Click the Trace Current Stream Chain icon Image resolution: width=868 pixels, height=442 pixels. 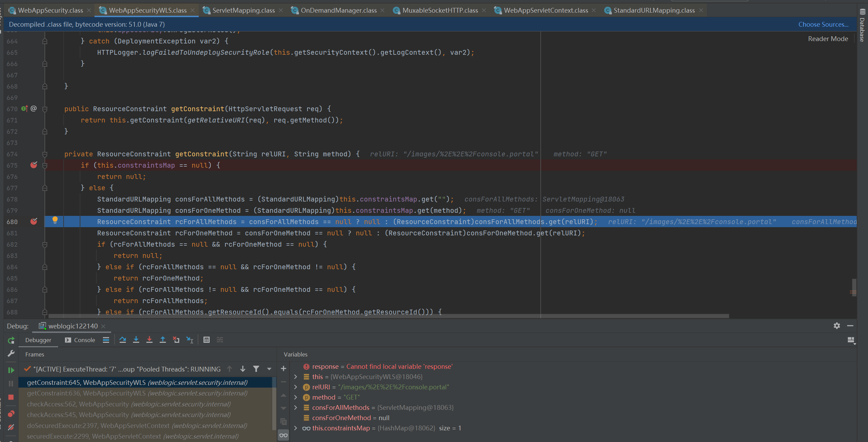pos(220,340)
